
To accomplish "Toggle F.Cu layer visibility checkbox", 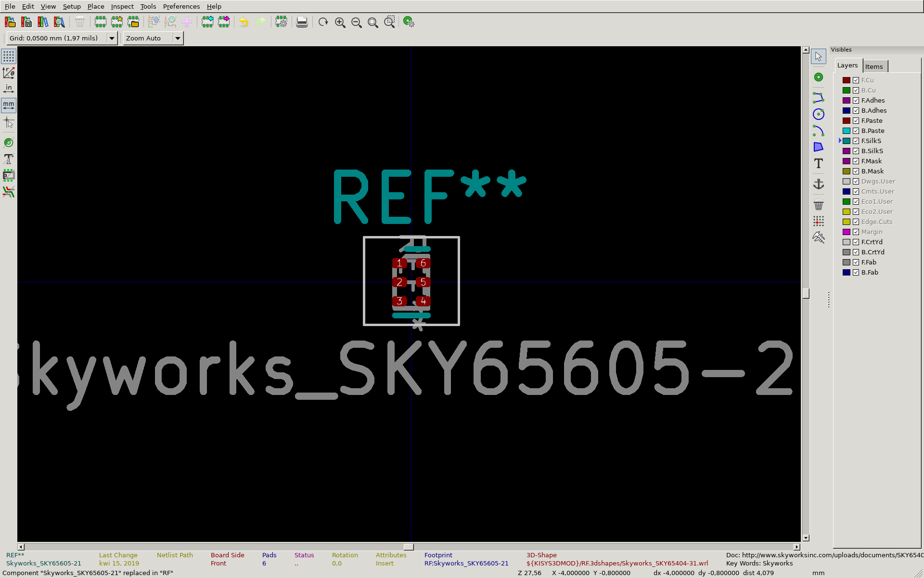I will point(856,80).
